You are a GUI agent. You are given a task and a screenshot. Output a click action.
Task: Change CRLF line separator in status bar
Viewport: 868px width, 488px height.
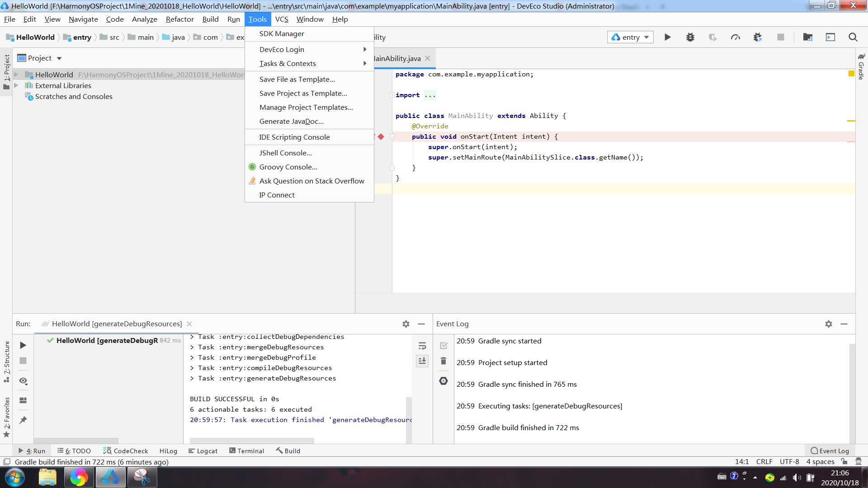coord(764,461)
